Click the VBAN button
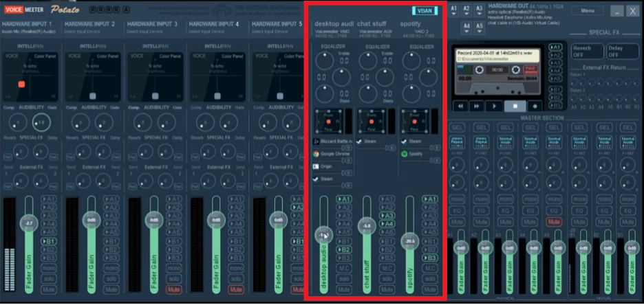This screenshot has width=644, height=305. click(425, 11)
